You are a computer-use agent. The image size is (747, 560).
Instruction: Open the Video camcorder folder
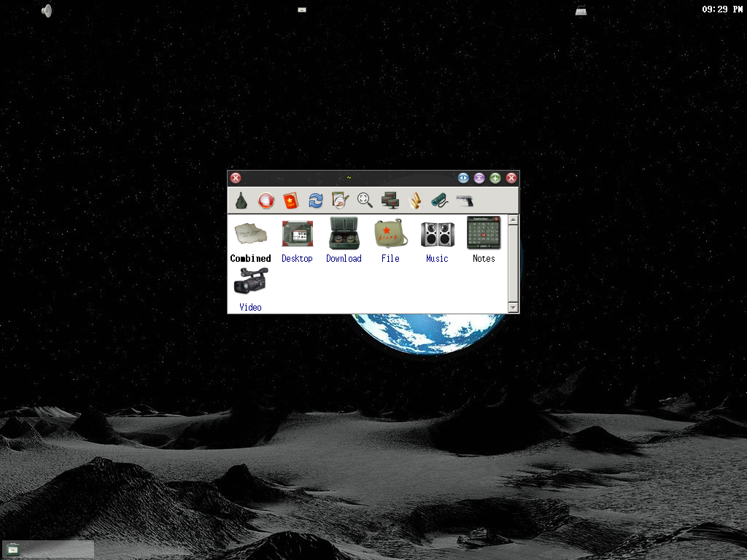251,290
